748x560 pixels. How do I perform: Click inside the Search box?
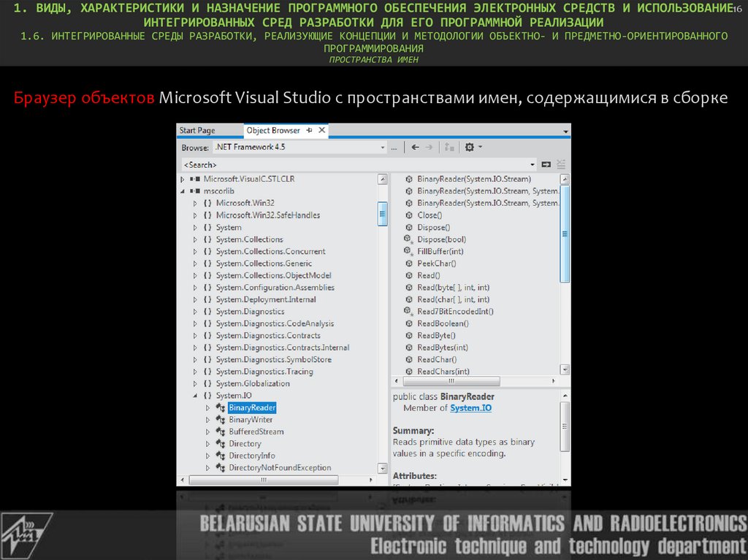pyautogui.click(x=356, y=164)
